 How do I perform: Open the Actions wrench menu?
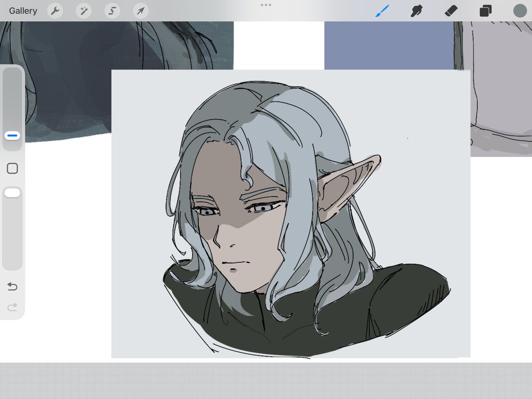tap(55, 11)
